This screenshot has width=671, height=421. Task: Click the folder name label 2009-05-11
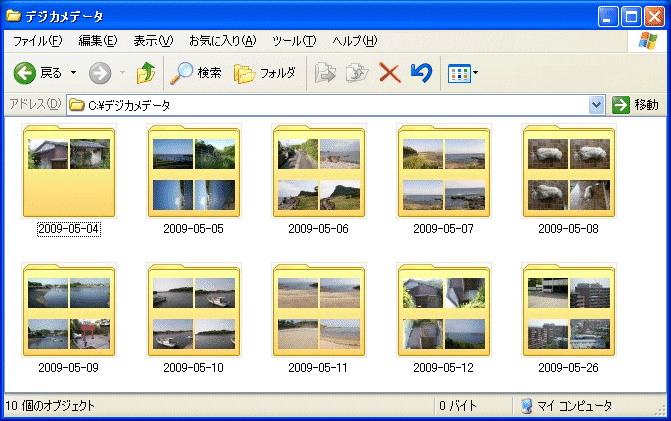318,368
